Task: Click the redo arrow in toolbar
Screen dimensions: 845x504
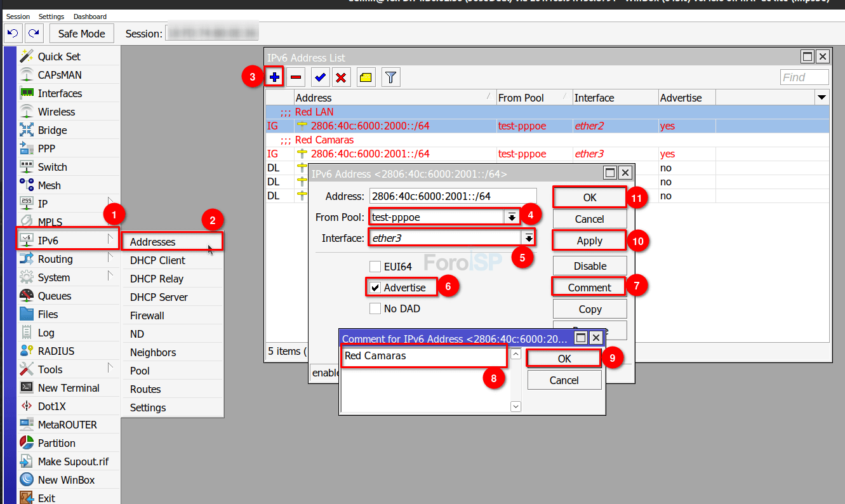Action: coord(34,33)
